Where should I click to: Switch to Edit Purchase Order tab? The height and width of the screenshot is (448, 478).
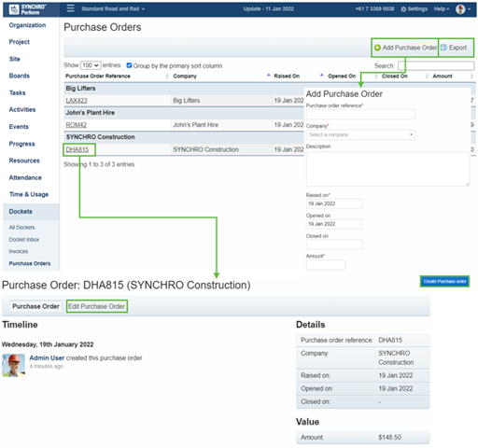coord(97,306)
